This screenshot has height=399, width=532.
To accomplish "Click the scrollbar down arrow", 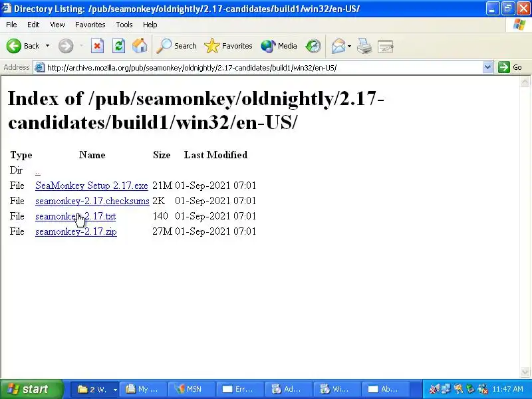I will (525, 372).
